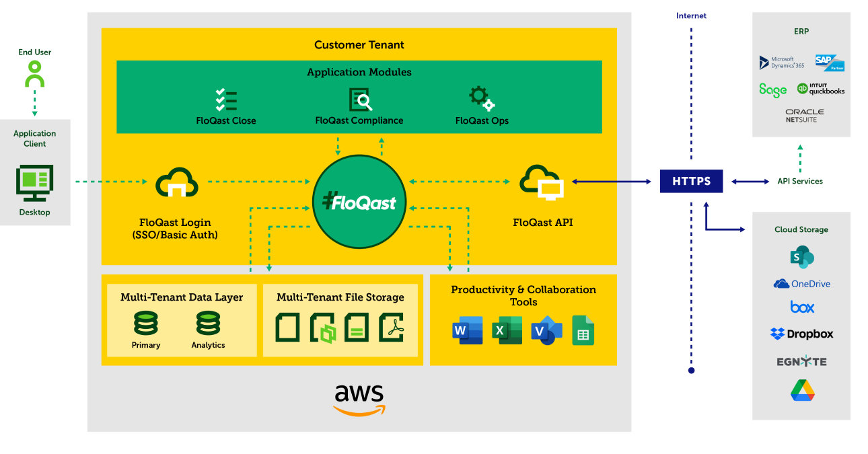Click the SAP Partner logo
This screenshot has height=454, width=868.
pos(830,63)
